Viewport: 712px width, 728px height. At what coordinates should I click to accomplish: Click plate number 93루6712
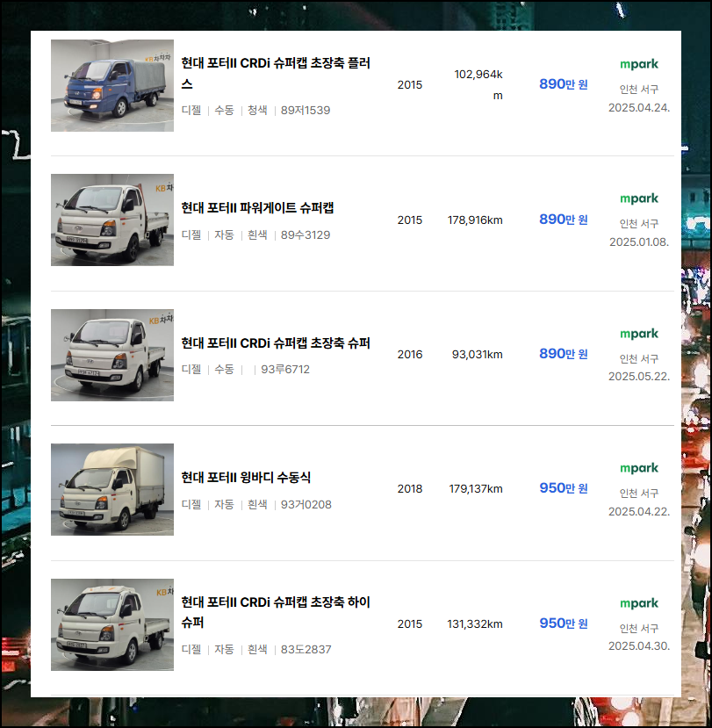285,370
